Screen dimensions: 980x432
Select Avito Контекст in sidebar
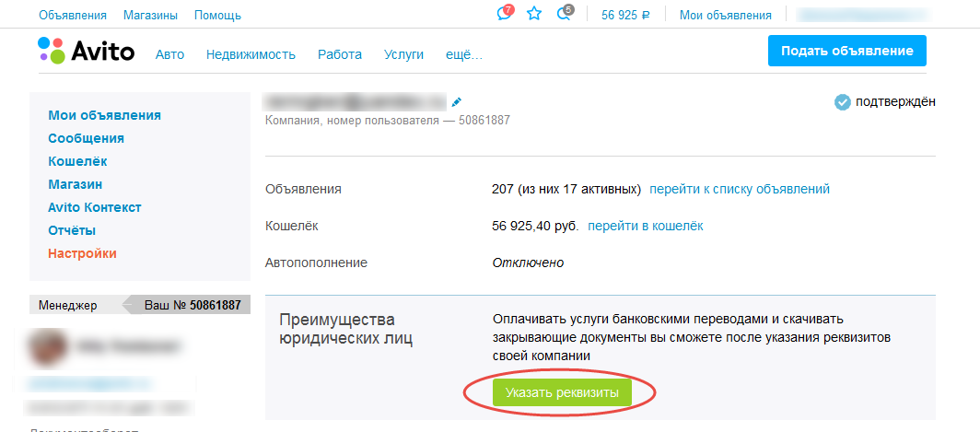95,207
